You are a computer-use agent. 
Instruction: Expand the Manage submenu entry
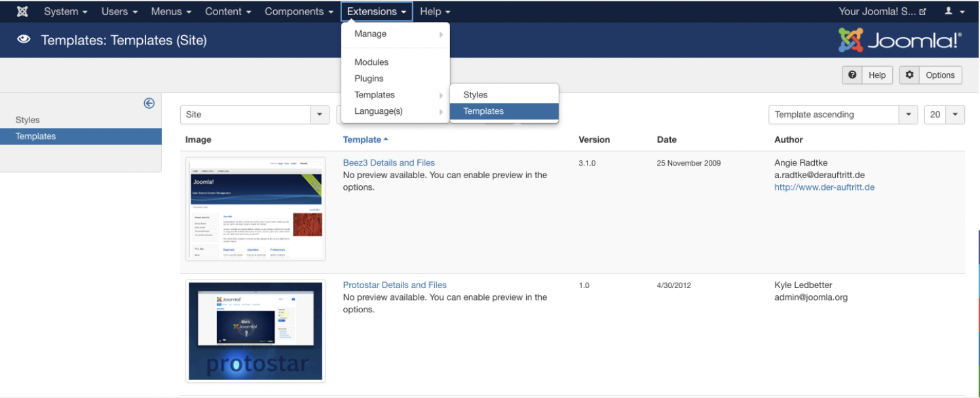tap(395, 33)
